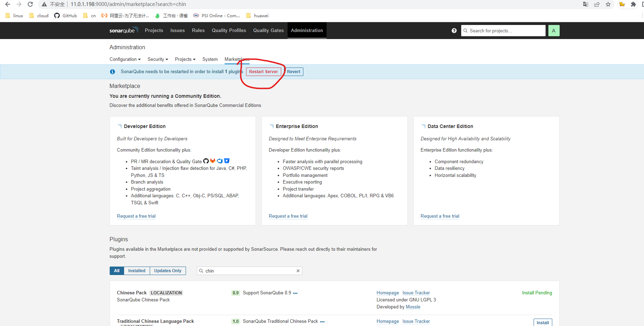The height and width of the screenshot is (326, 644).
Task: Open Projects in top navigation
Action: 154,31
